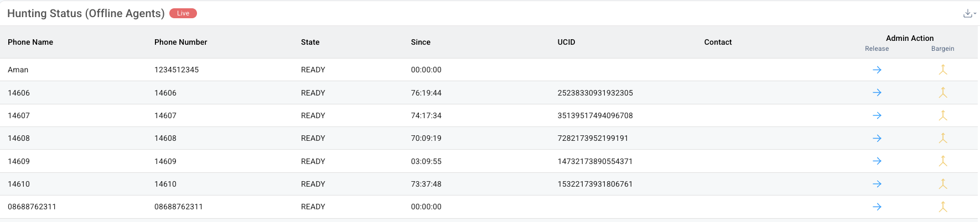
Task: Barge in on phone 14610
Action: pos(943,184)
